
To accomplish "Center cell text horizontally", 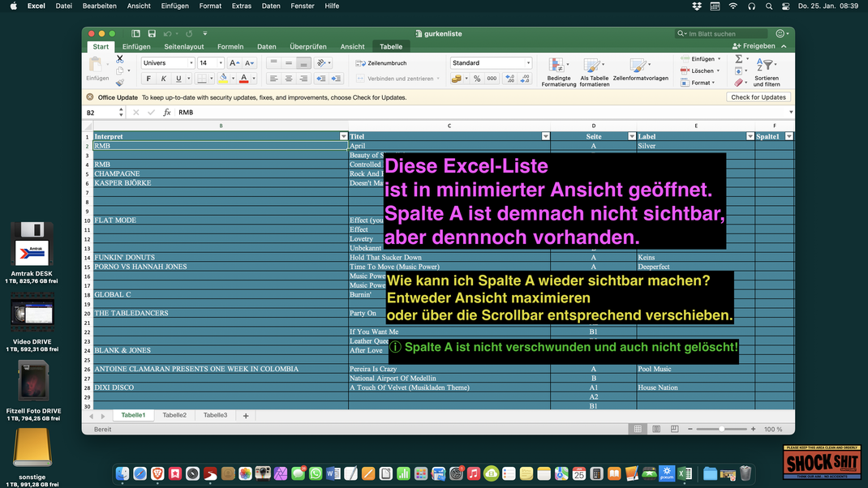I will [289, 79].
